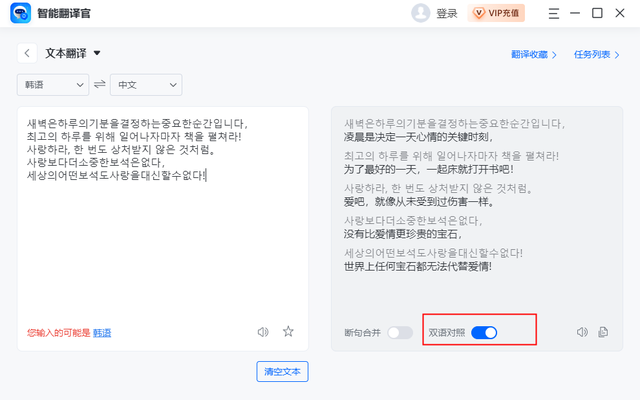This screenshot has height=400, width=640.
Task: Expand the 文本翻译 mode dropdown
Action: 97,53
